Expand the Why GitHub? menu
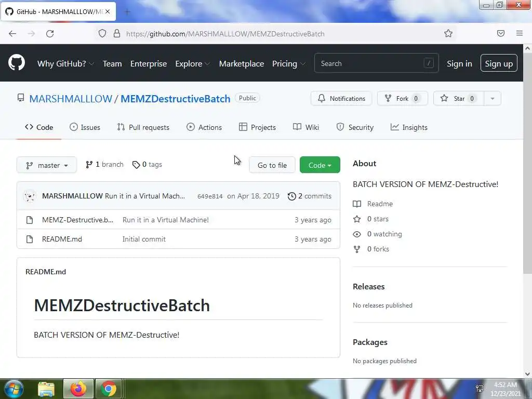 [x=65, y=63]
